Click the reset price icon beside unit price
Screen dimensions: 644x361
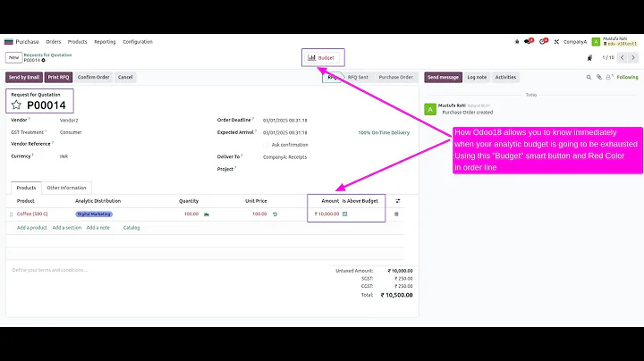275,214
